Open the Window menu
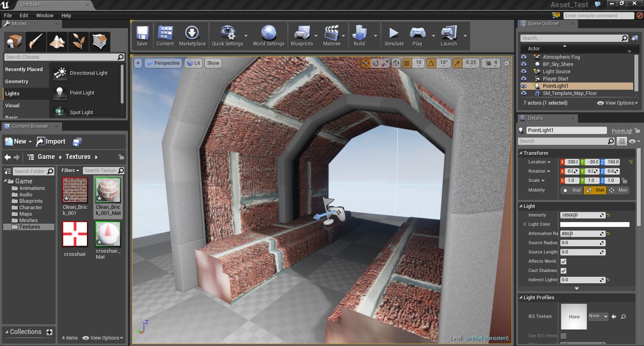This screenshot has width=644, height=346. (45, 15)
